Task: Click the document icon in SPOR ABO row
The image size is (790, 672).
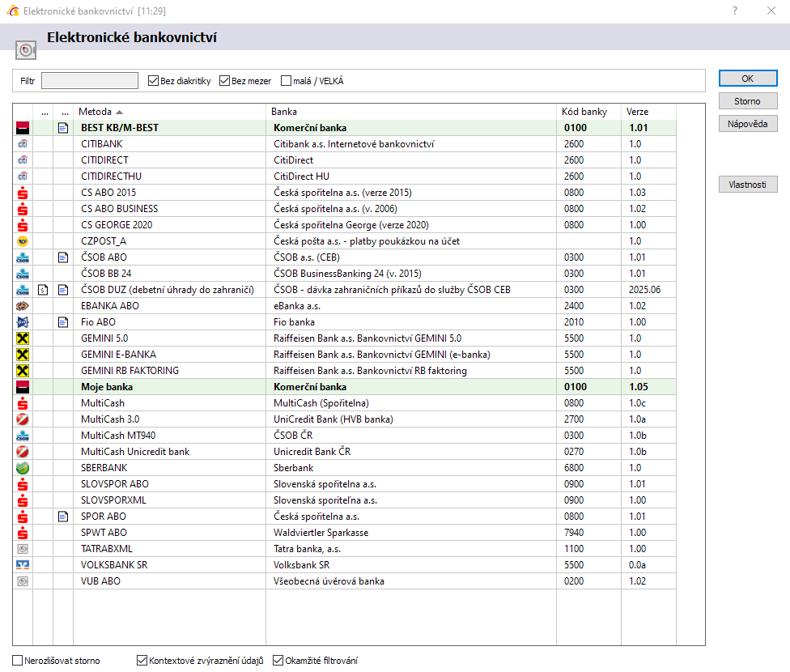Action: coord(63,517)
